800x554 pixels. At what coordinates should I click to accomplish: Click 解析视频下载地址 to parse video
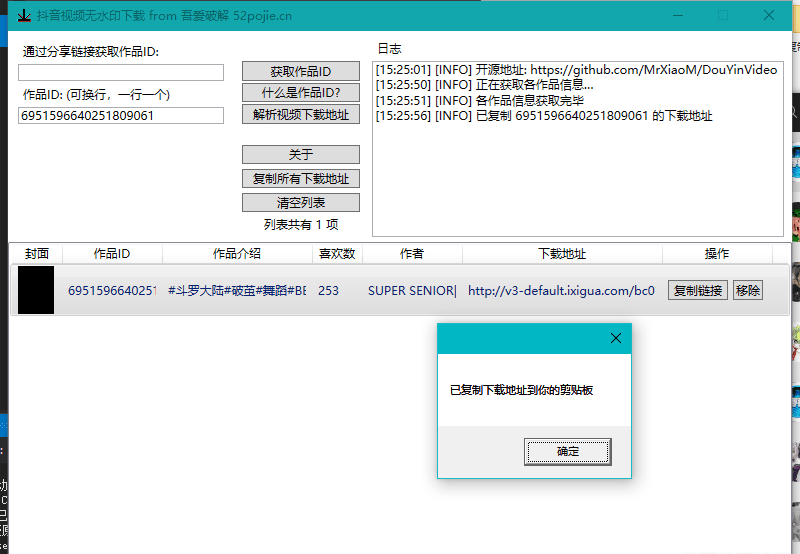pos(301,114)
